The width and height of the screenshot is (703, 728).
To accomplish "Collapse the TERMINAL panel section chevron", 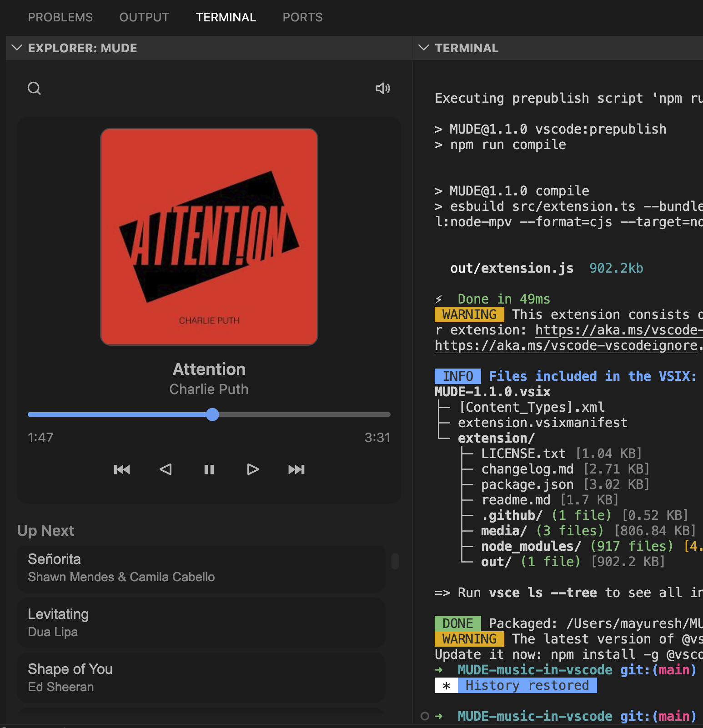I will [423, 48].
